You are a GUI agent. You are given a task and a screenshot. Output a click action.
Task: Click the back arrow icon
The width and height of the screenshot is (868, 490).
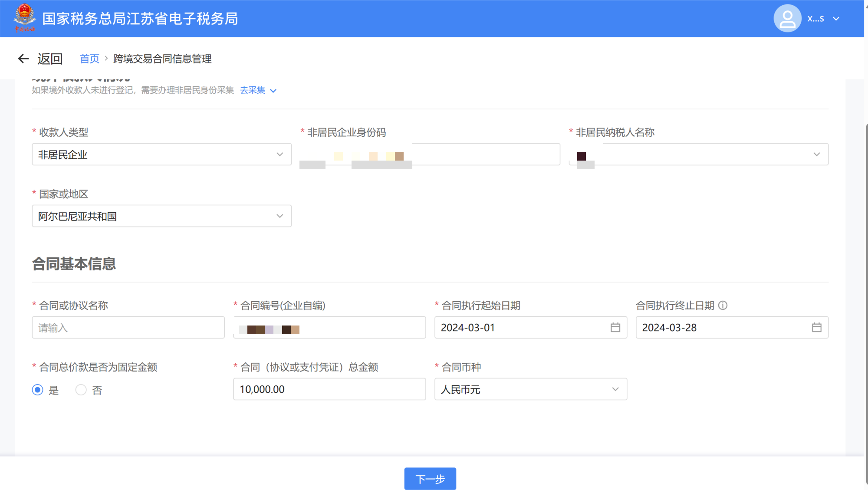pos(23,59)
